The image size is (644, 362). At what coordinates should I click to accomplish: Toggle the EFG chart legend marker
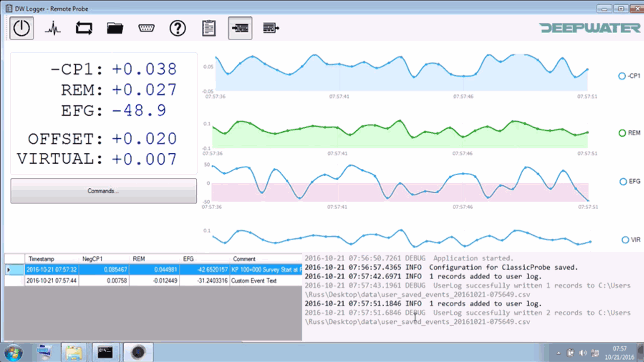pos(623,182)
